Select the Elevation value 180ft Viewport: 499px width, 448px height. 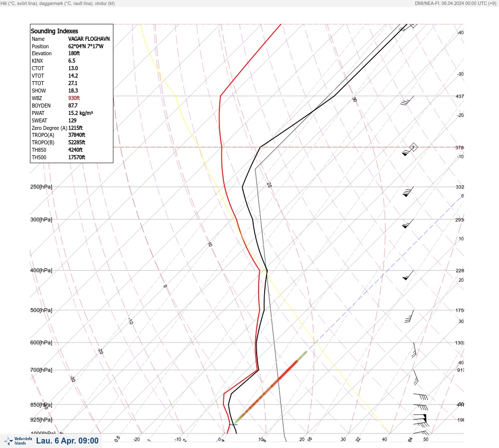click(x=74, y=53)
